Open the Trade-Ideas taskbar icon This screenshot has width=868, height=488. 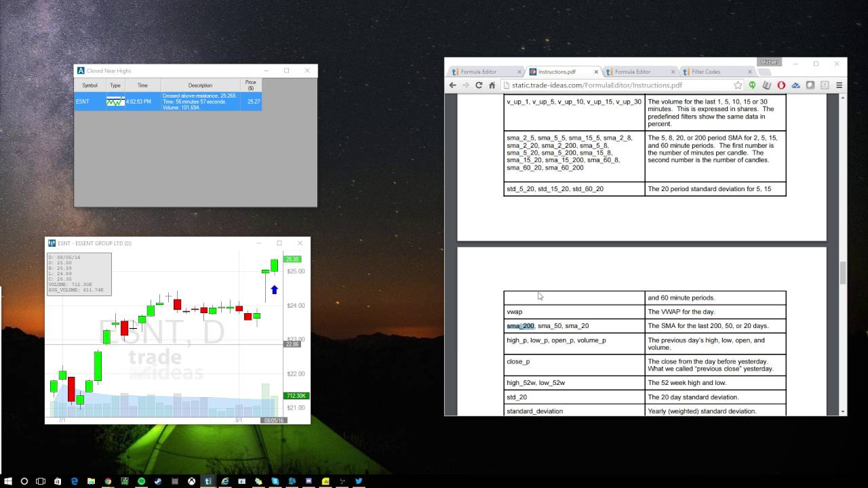coord(208,481)
